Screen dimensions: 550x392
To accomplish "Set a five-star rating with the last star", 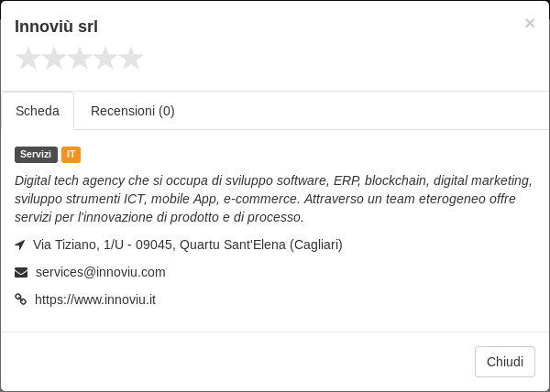I will [x=131, y=59].
